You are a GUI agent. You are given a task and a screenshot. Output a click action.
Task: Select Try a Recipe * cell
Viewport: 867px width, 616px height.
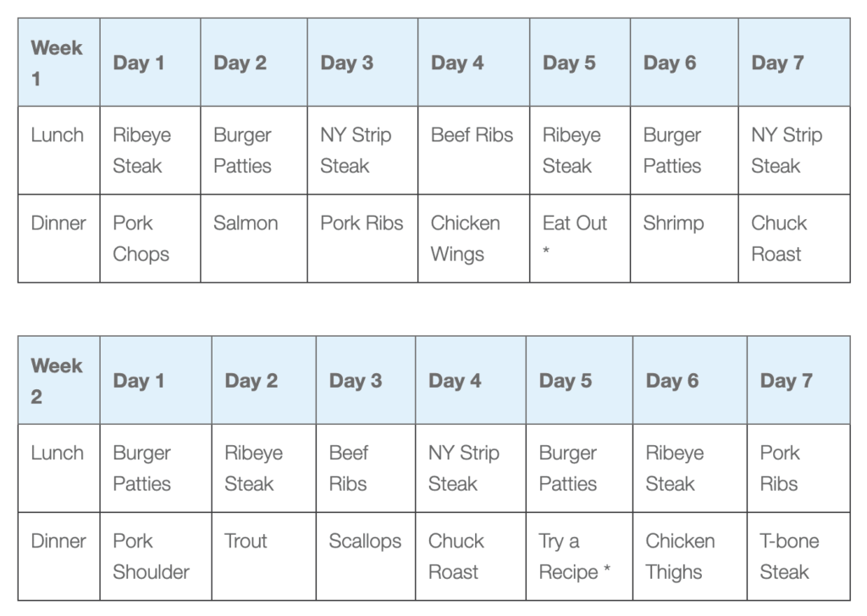pyautogui.click(x=579, y=556)
